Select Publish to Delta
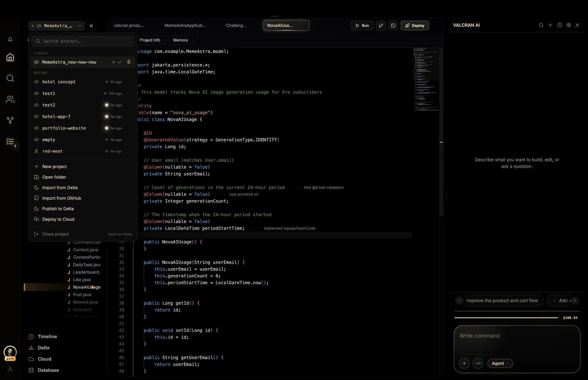This screenshot has width=588, height=380. (83, 209)
